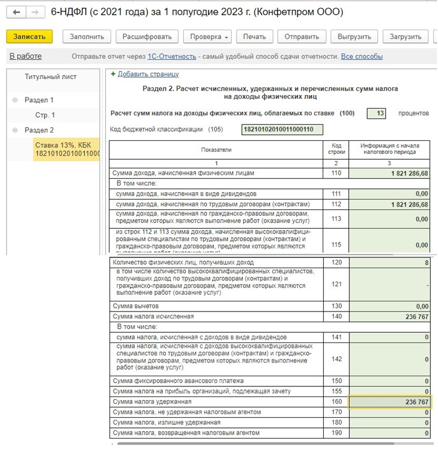Viewport: 438px width, 450px height.
Task: Click the Расшифровать button
Action: (x=147, y=37)
